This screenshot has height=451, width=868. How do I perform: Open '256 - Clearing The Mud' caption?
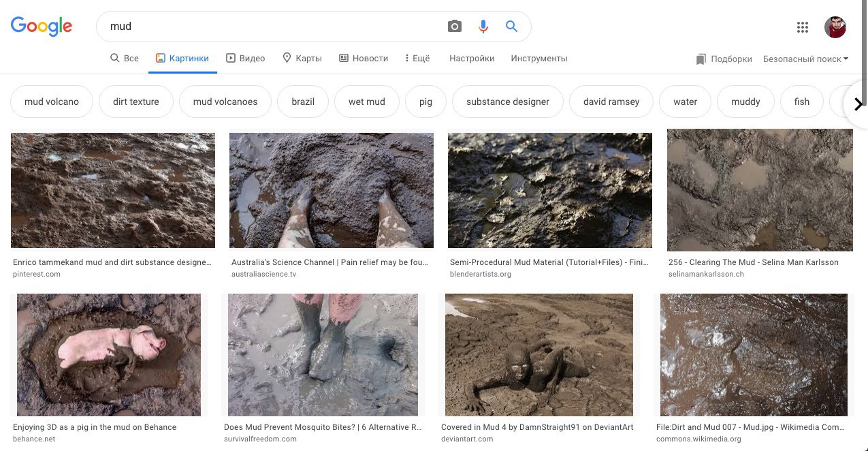[754, 262]
